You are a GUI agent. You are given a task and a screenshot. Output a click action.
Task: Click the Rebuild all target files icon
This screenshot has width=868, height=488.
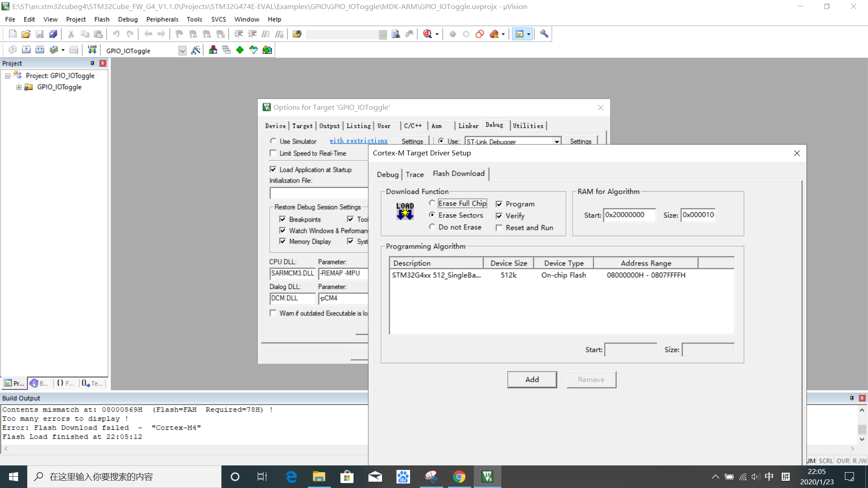pyautogui.click(x=40, y=50)
